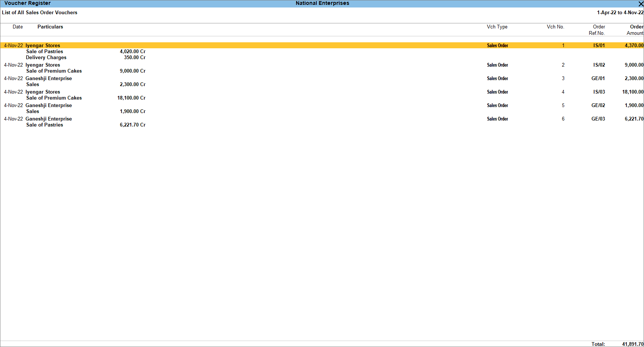Image resolution: width=644 pixels, height=347 pixels.
Task: Click order reference IS/02
Action: coord(599,65)
